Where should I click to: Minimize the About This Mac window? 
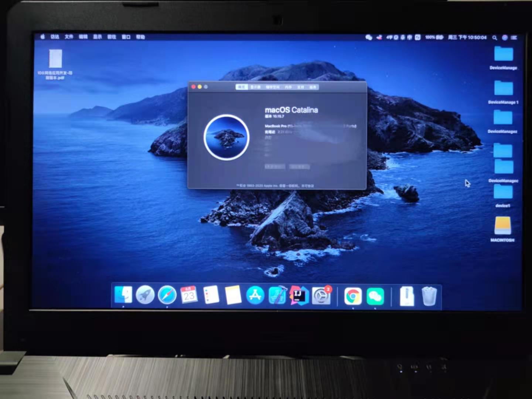(x=199, y=87)
